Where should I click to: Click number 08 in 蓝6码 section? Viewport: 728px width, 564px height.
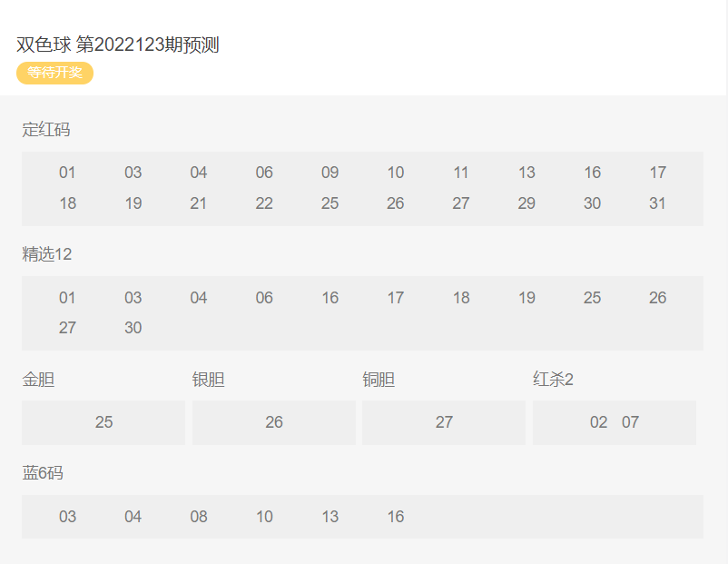click(199, 517)
